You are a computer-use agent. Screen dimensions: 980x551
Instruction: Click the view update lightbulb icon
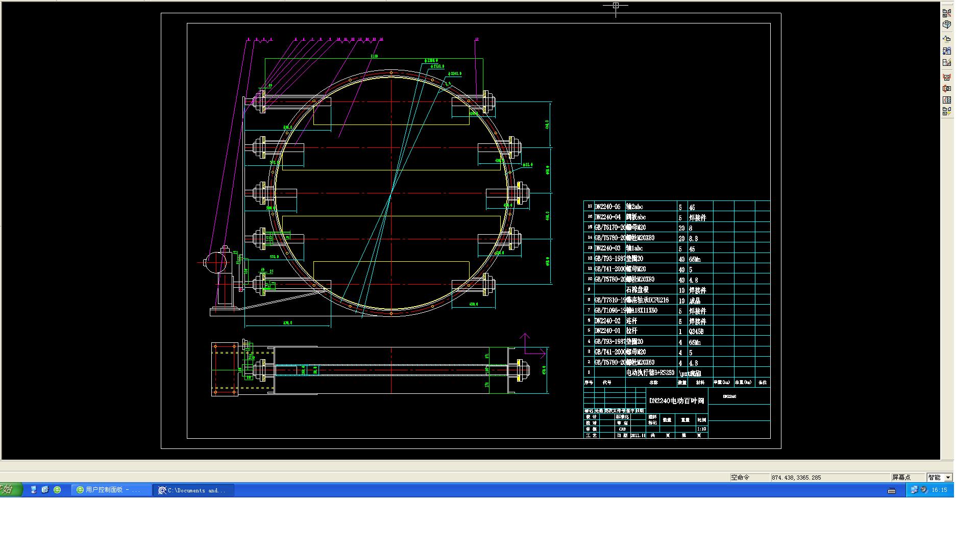[947, 111]
